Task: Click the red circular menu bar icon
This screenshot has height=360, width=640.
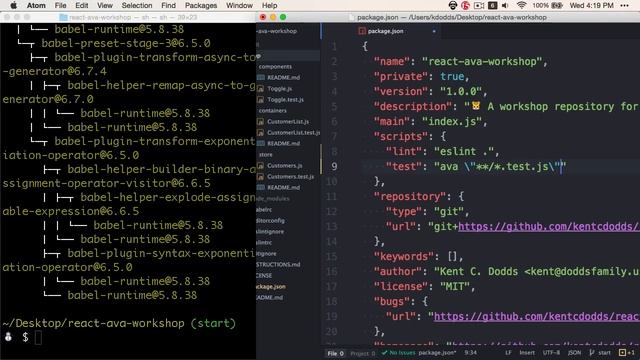Action: click(465, 5)
